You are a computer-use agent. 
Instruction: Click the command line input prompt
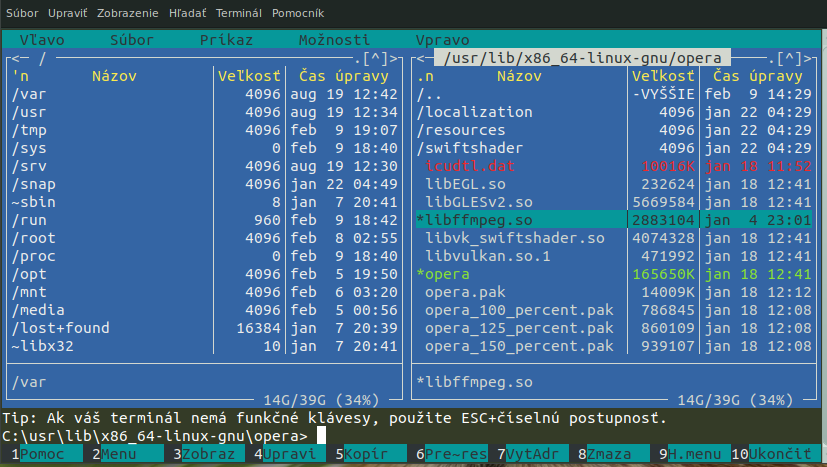[318, 436]
